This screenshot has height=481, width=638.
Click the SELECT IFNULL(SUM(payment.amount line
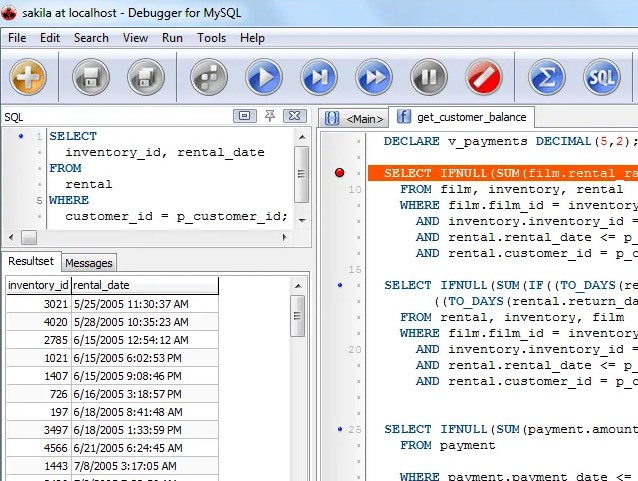pos(511,429)
